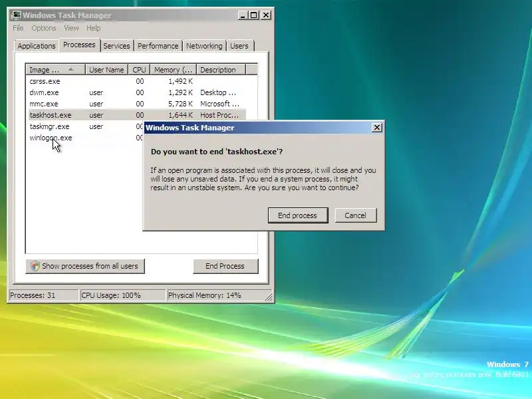Select the Processes tab
The height and width of the screenshot is (399, 532).
pyautogui.click(x=79, y=45)
